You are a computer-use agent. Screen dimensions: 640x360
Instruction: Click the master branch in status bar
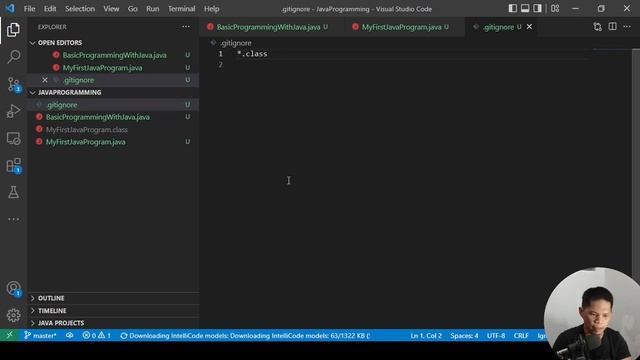point(40,336)
